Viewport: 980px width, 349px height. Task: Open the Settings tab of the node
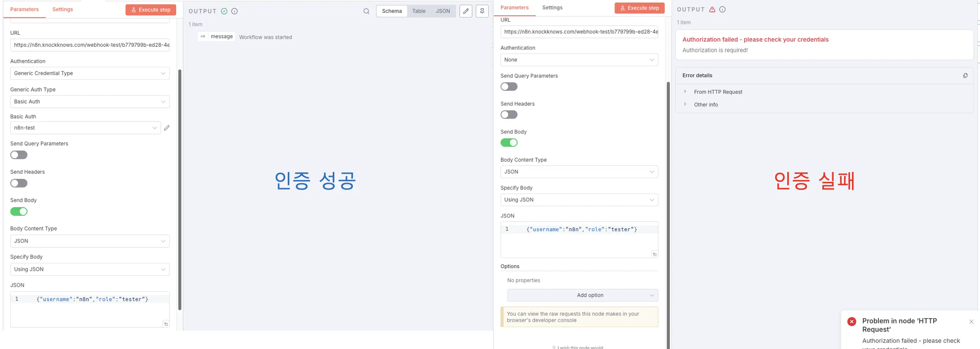pos(63,9)
